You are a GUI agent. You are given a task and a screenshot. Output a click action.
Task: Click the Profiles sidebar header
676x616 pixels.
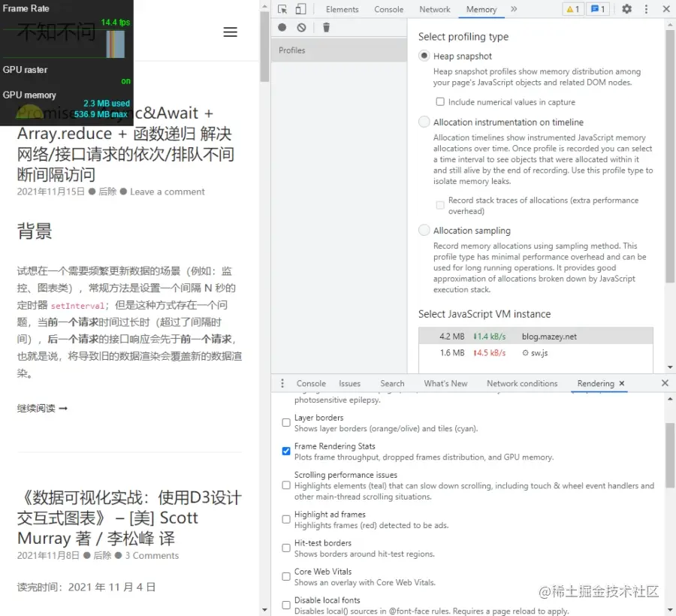pyautogui.click(x=339, y=50)
